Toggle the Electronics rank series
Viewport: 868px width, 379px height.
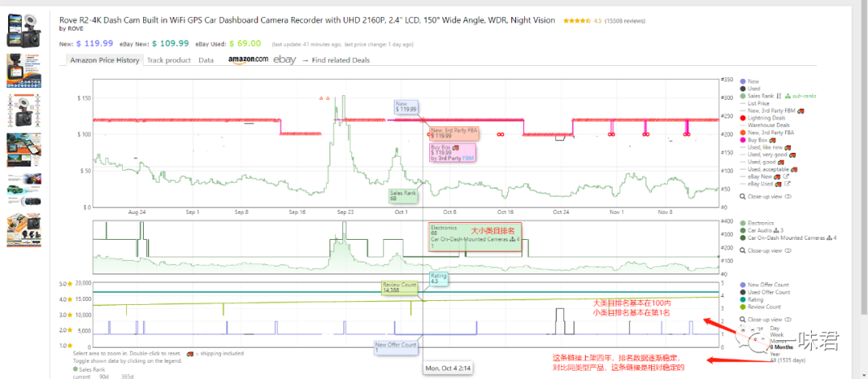click(757, 223)
